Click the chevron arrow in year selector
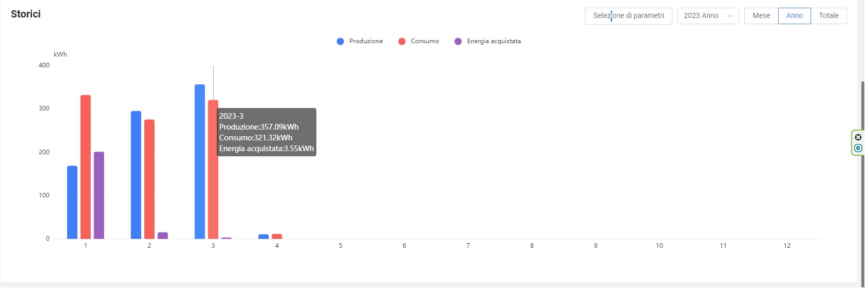The width and height of the screenshot is (868, 291). [729, 16]
